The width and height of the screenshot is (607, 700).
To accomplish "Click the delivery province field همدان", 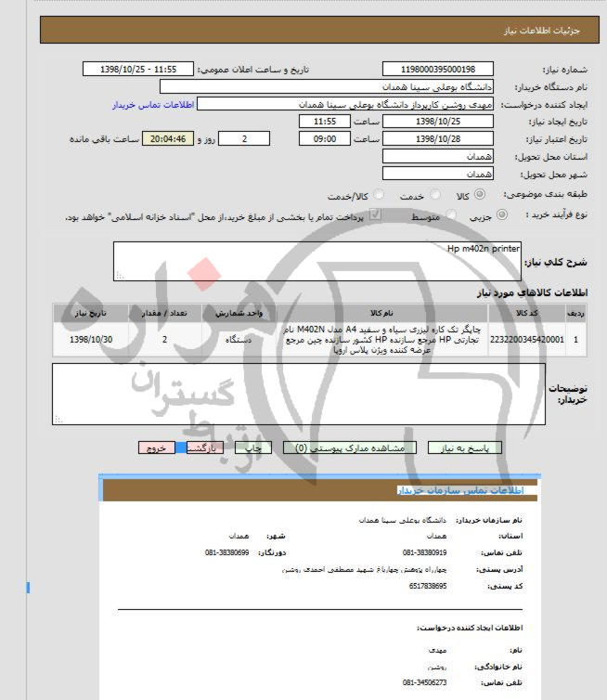I will pos(438,156).
